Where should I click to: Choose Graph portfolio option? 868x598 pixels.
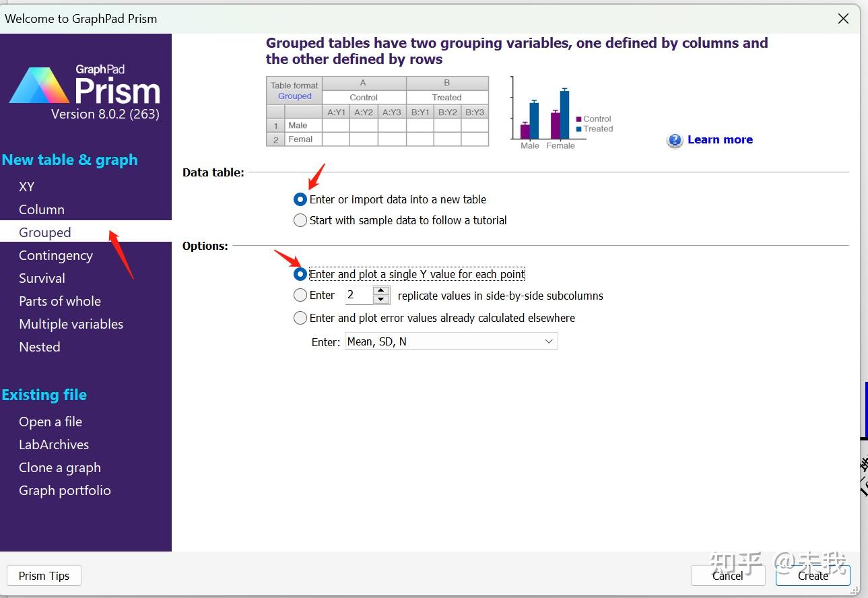[x=65, y=490]
